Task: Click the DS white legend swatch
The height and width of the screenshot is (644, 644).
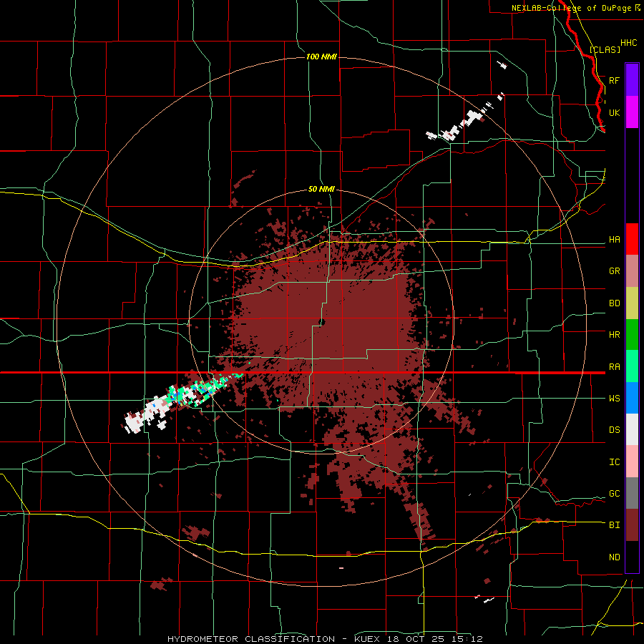Action: pos(632,429)
